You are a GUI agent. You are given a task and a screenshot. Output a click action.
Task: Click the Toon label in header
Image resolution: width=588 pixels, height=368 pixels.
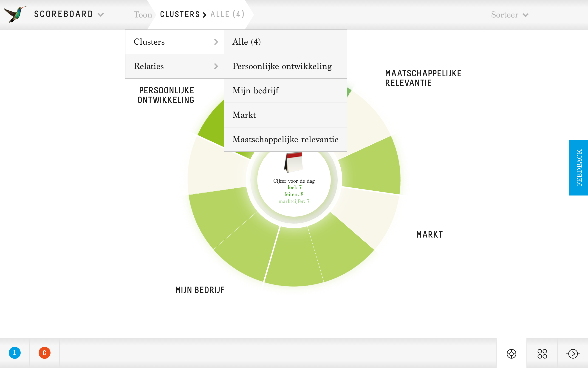click(143, 14)
